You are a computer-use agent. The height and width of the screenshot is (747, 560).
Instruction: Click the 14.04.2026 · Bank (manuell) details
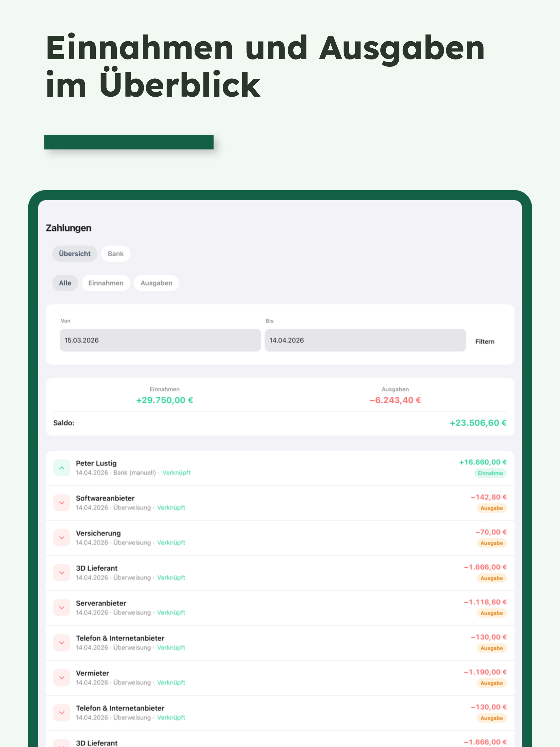116,473
